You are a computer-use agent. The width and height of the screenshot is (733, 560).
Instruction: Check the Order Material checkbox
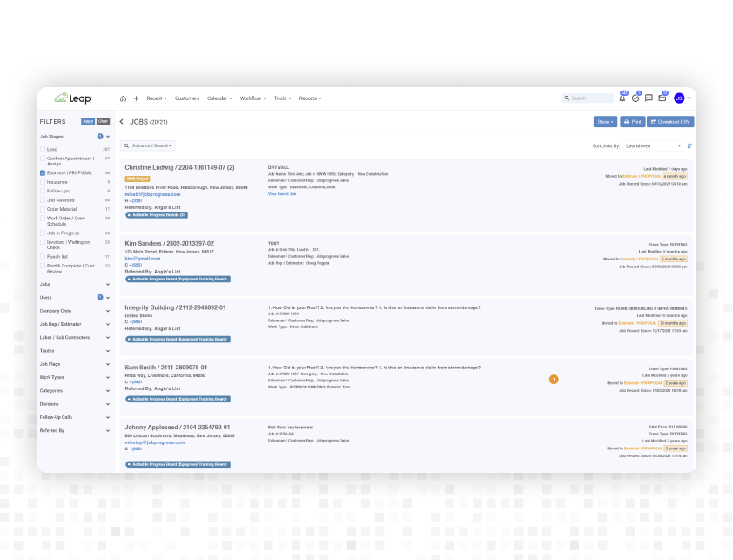click(x=43, y=209)
